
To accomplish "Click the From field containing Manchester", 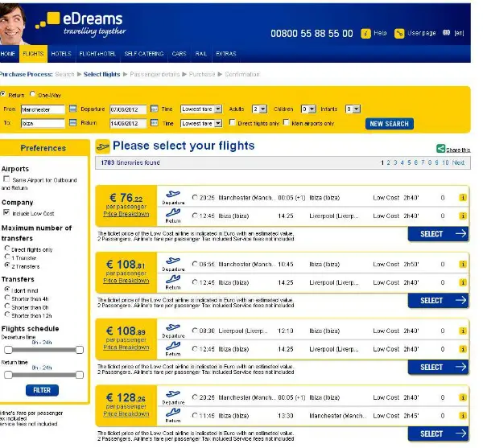I will click(x=43, y=109).
